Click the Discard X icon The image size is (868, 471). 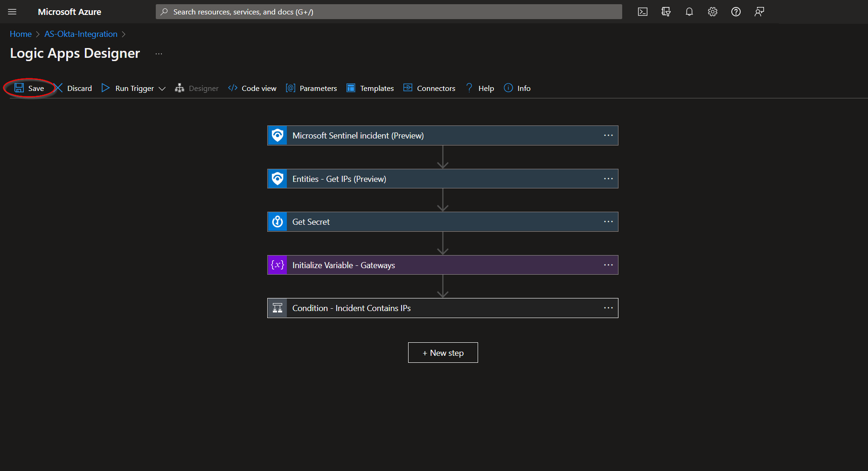pyautogui.click(x=58, y=88)
